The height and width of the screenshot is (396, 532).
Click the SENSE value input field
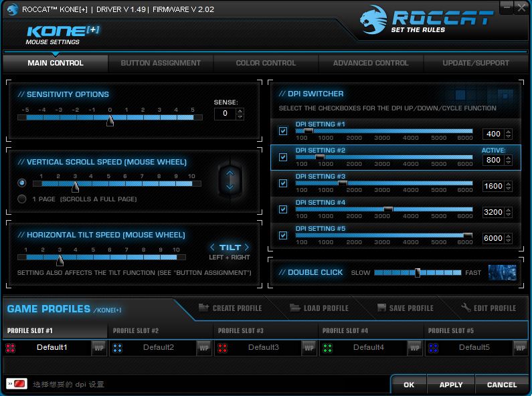coord(225,114)
